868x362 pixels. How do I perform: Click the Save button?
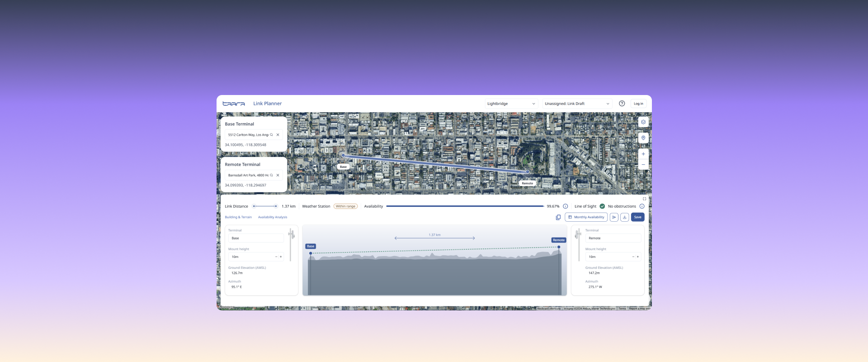pyautogui.click(x=637, y=217)
